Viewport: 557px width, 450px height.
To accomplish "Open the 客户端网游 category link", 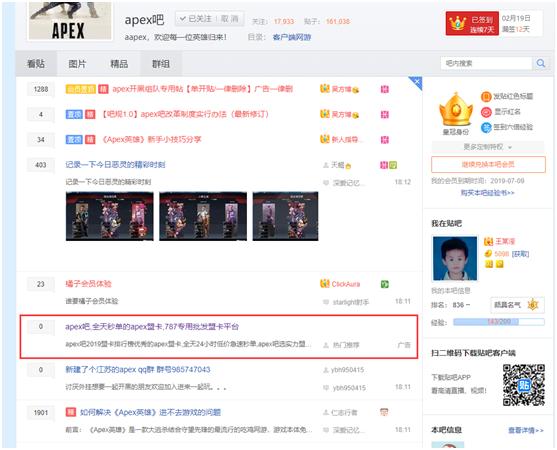I will pos(292,37).
